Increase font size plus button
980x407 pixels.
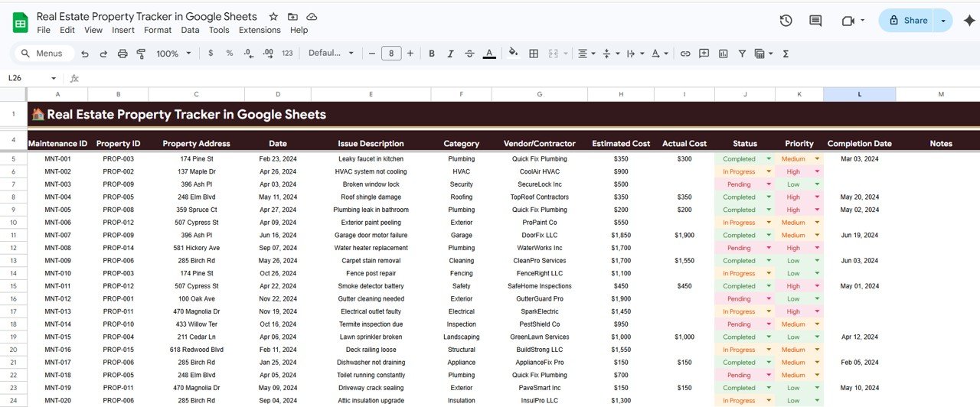(x=410, y=54)
